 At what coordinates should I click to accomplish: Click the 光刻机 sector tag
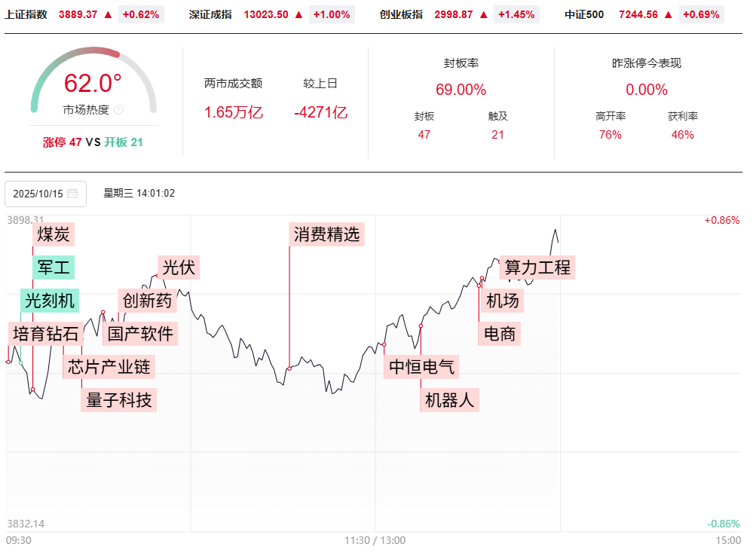(x=50, y=301)
